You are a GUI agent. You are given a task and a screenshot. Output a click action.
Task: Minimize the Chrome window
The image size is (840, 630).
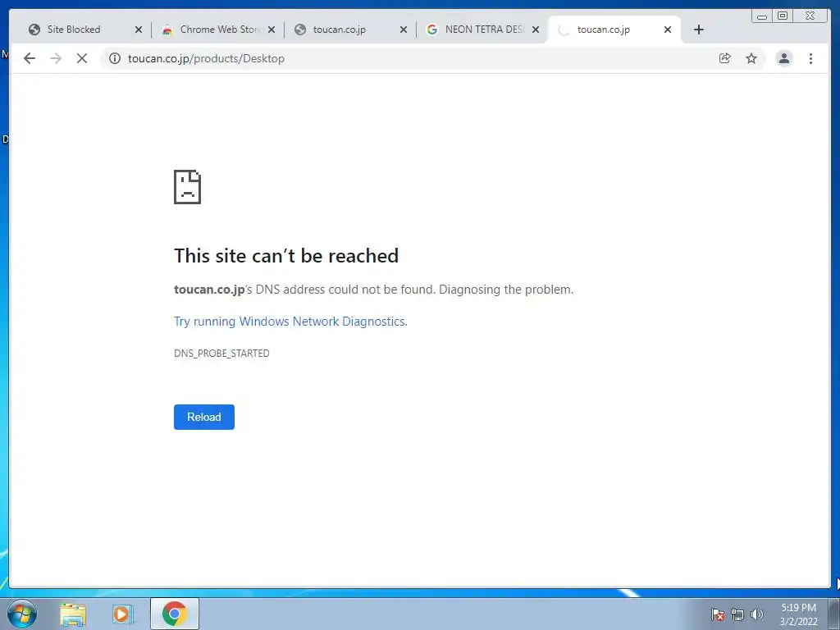(x=762, y=16)
